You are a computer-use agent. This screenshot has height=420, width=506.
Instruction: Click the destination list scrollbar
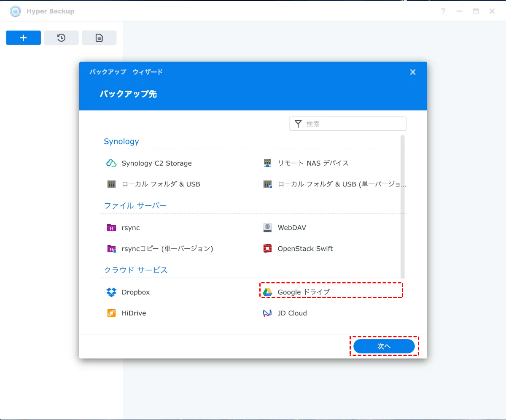pyautogui.click(x=403, y=207)
